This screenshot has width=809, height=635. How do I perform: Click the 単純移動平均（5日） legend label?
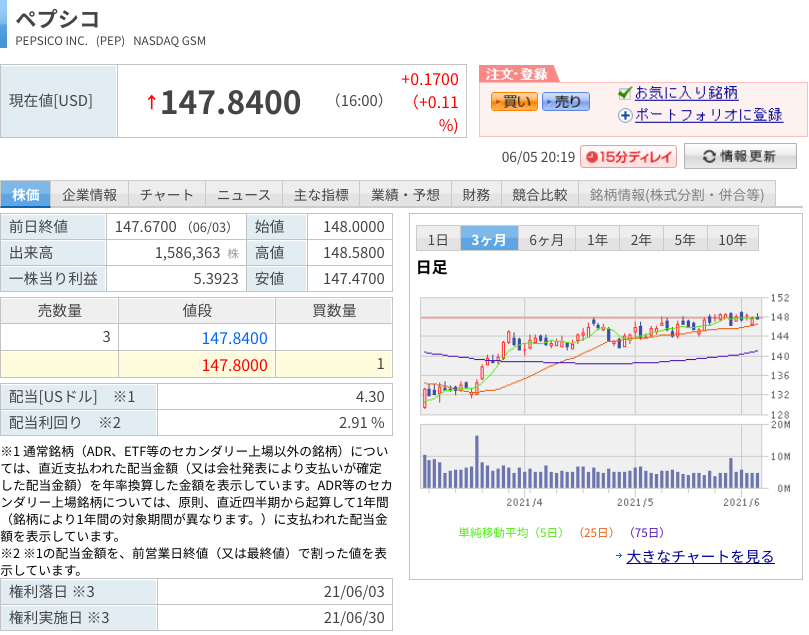coord(511,533)
